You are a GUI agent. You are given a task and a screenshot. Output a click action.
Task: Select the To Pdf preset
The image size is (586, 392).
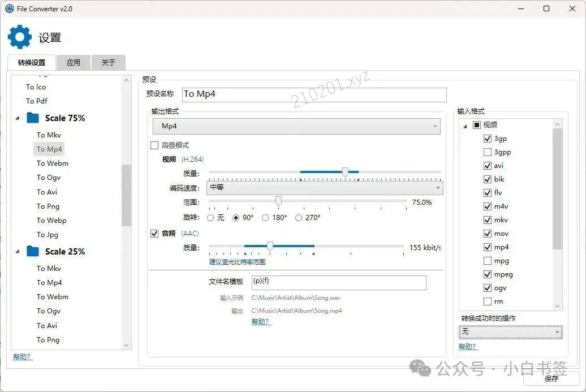37,101
